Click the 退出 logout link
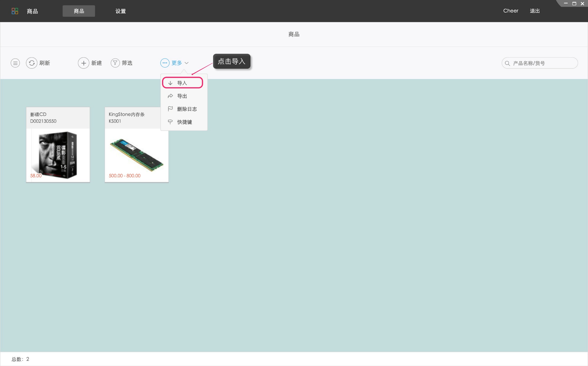588x366 pixels. click(534, 11)
